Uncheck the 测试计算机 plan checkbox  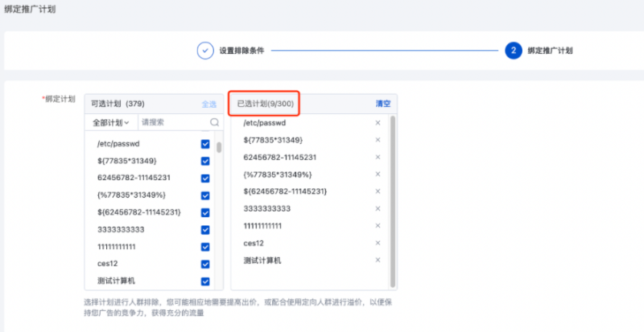(205, 281)
